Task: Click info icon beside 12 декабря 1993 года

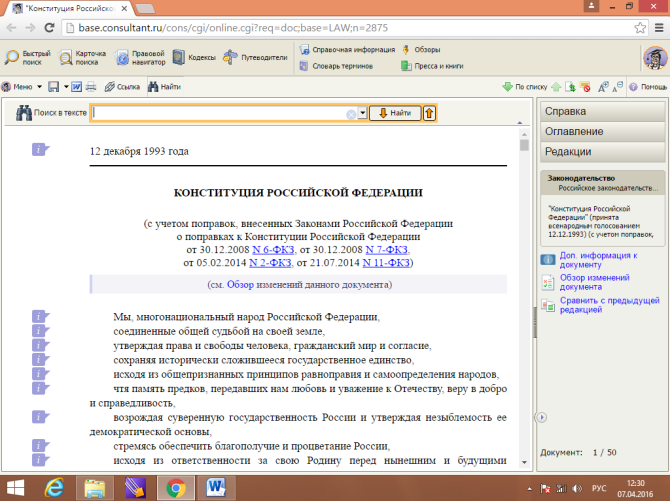Action: [x=41, y=150]
